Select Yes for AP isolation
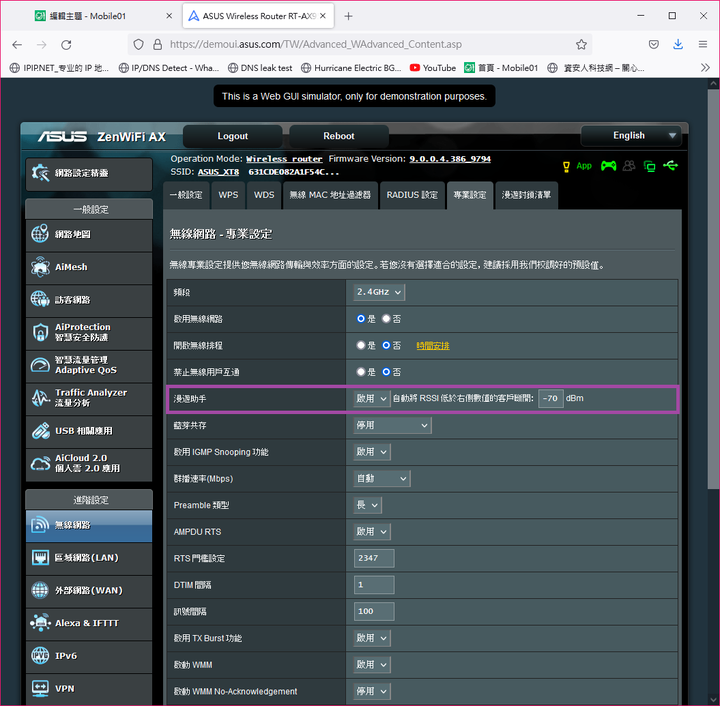The width and height of the screenshot is (720, 706). (361, 372)
